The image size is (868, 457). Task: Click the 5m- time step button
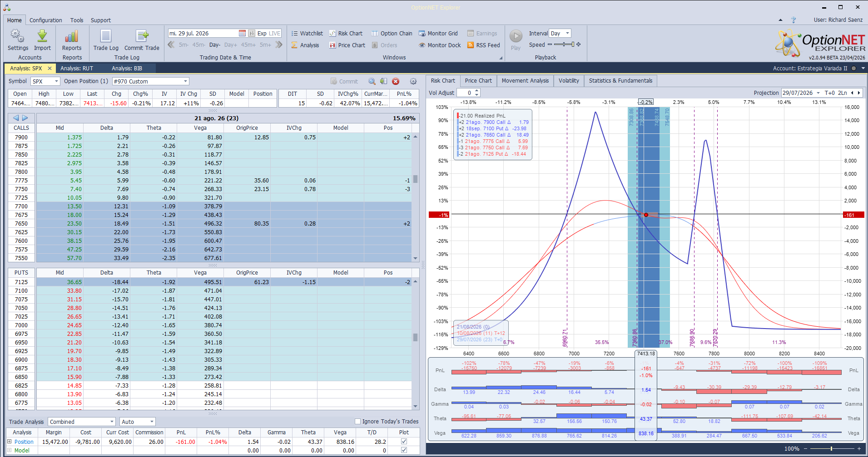click(x=184, y=45)
